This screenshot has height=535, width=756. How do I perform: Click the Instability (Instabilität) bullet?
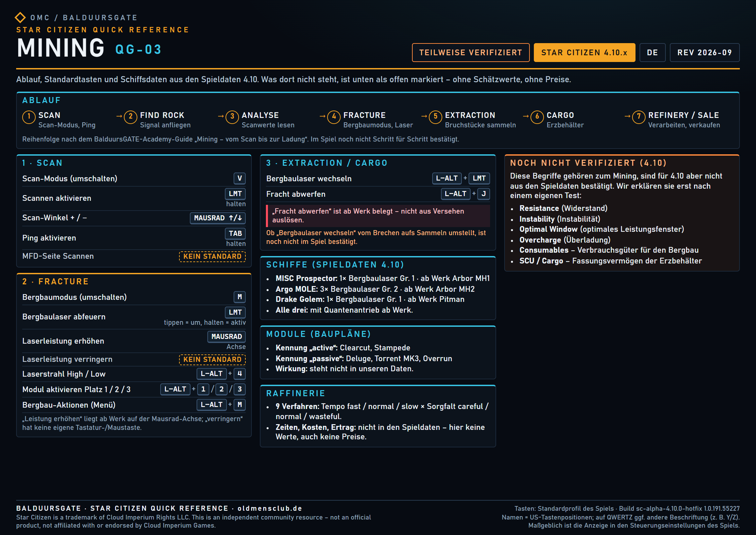pyautogui.click(x=560, y=219)
